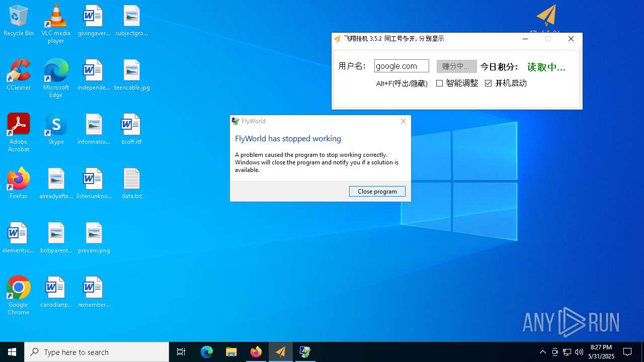Close the FlyWorld error dialog
Screen dimensions: 644x362
coord(403,121)
